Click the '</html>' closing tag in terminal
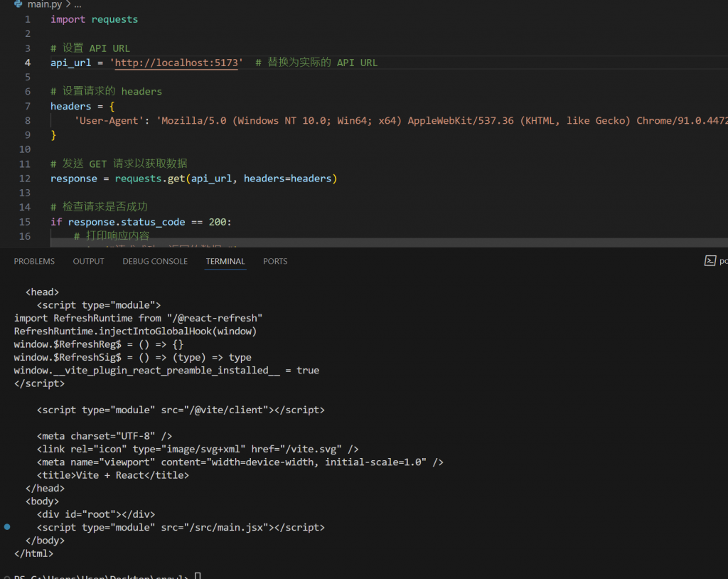 [33, 553]
